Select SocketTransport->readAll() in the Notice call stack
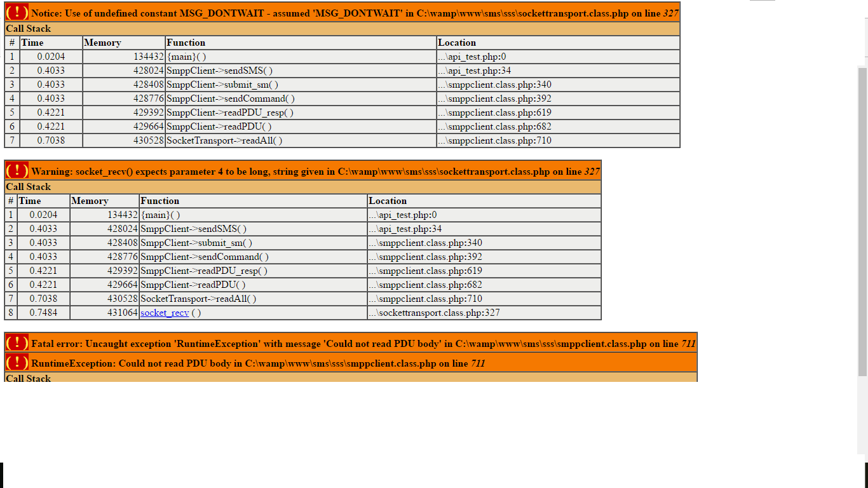Screen dimensions: 868x488 coord(224,140)
